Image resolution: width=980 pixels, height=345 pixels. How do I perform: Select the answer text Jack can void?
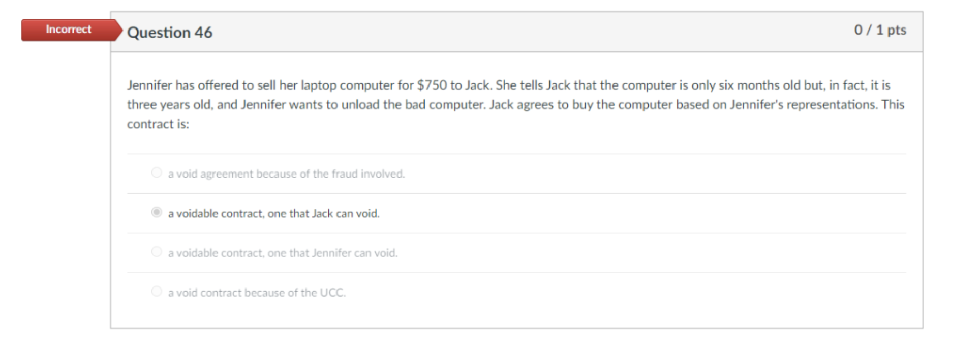pyautogui.click(x=274, y=213)
